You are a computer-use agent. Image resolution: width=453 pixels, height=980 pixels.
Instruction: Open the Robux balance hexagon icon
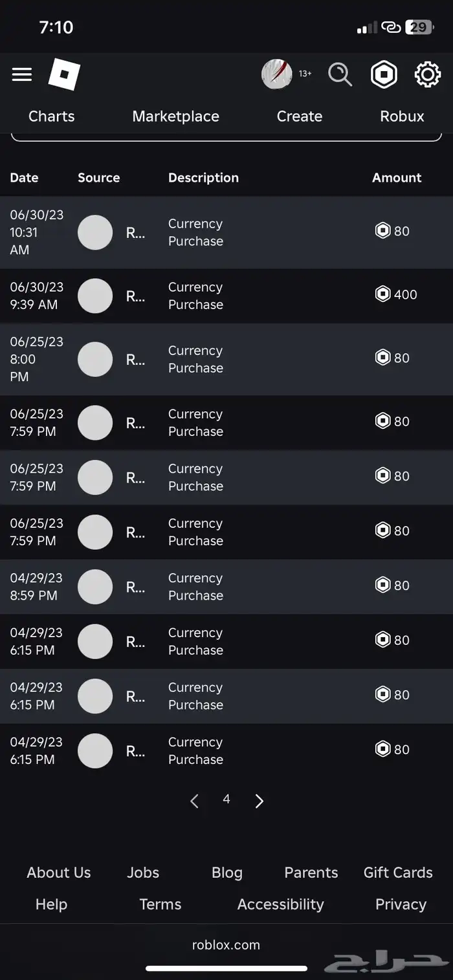coord(384,74)
